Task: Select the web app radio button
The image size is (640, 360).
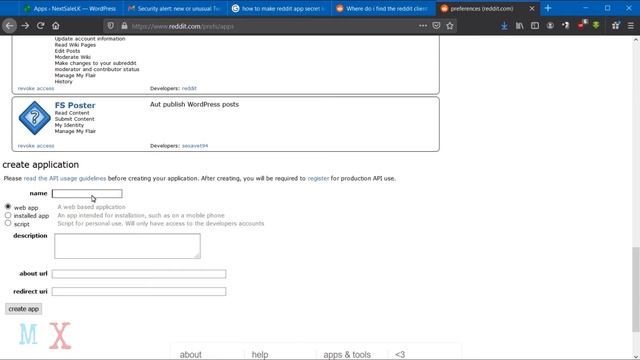Action: tap(8, 207)
